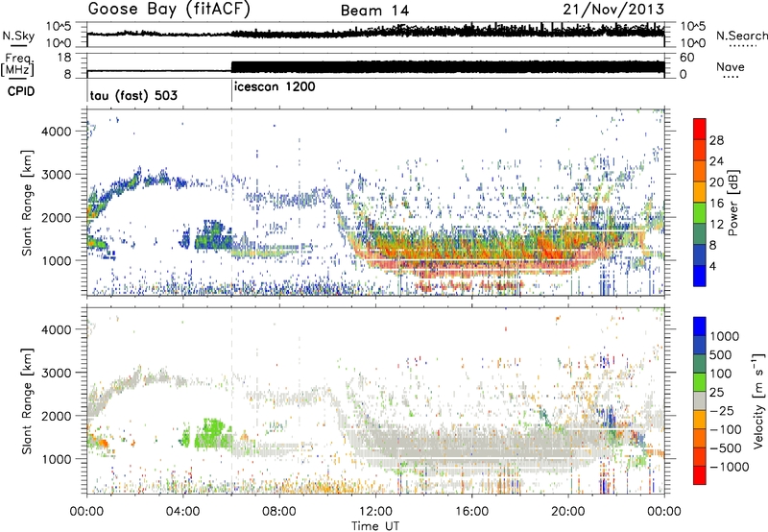Viewport: 768px width, 532px height.
Task: Click the "Time UT" axis title
Action: (x=375, y=525)
